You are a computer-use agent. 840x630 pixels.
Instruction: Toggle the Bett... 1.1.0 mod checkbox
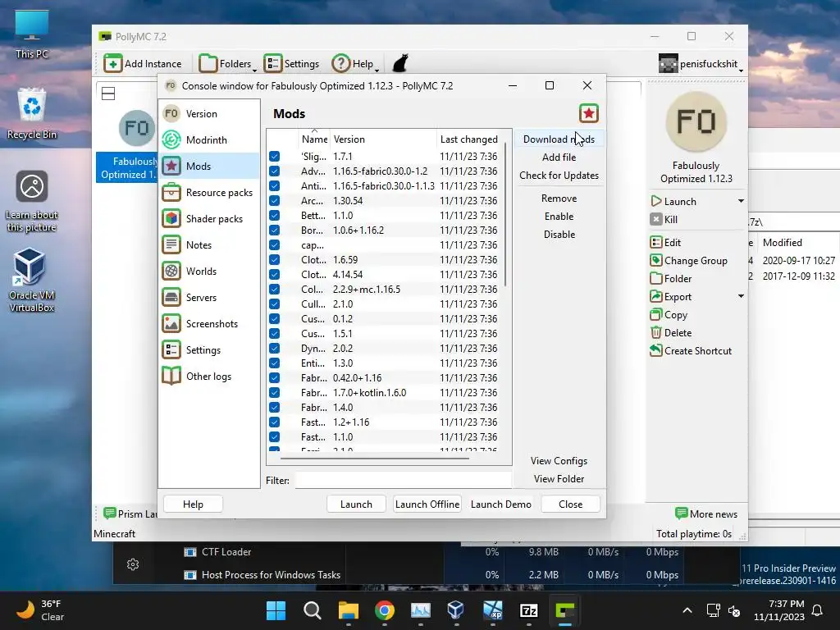click(x=274, y=216)
